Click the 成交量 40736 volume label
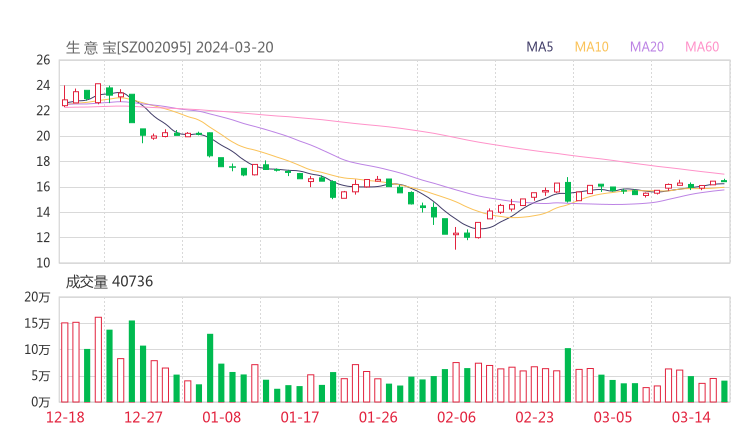The image size is (740, 440). pos(109,282)
